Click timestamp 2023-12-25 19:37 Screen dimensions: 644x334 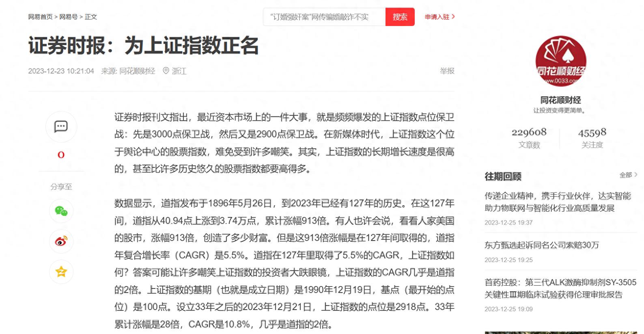click(x=508, y=223)
